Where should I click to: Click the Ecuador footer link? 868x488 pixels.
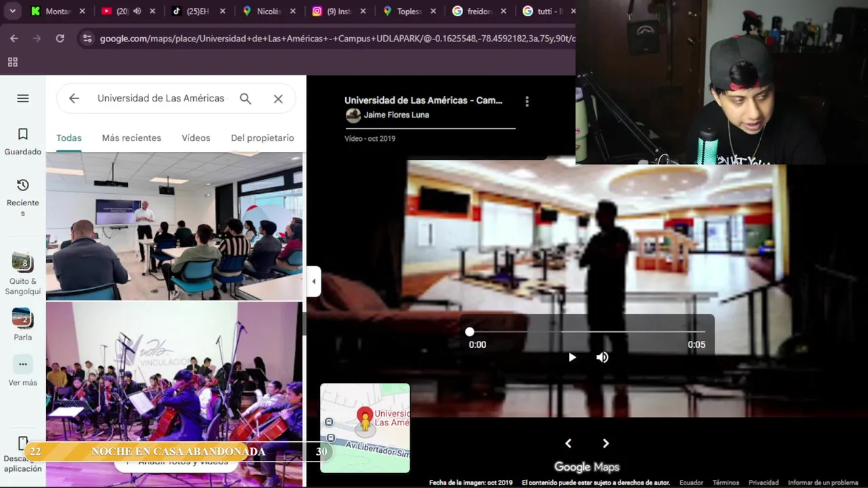click(692, 483)
